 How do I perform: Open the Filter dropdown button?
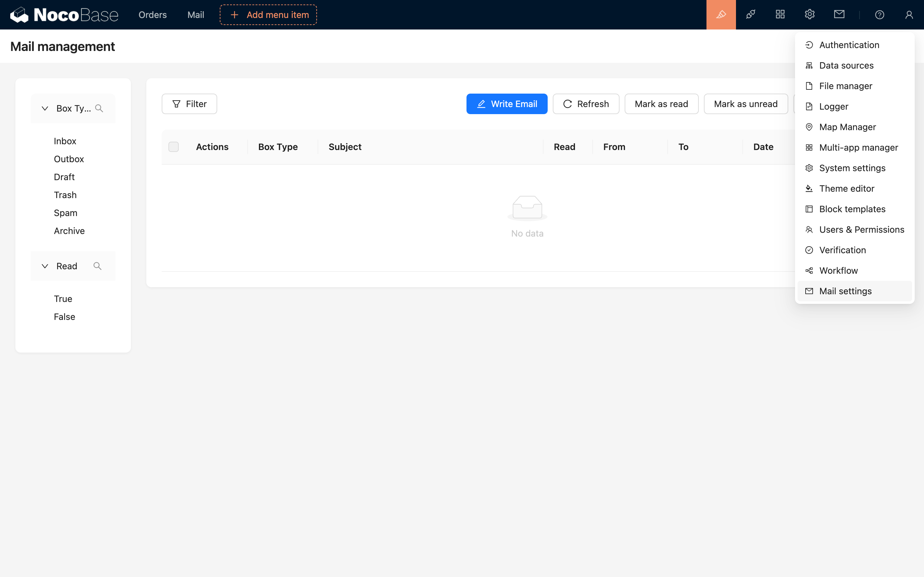[x=189, y=104]
